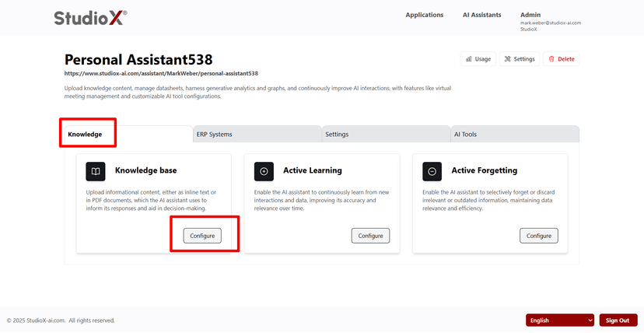Open the Admin account menu
644x333 pixels.
(530, 15)
